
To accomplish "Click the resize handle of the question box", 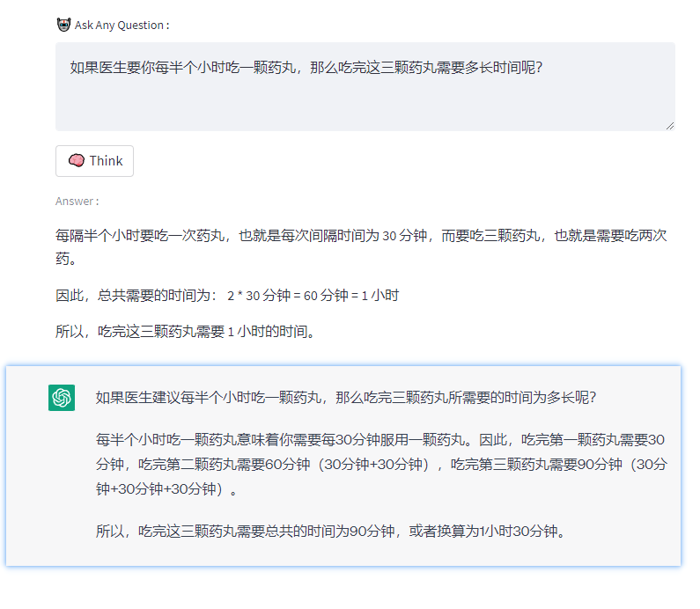I will click(x=669, y=125).
